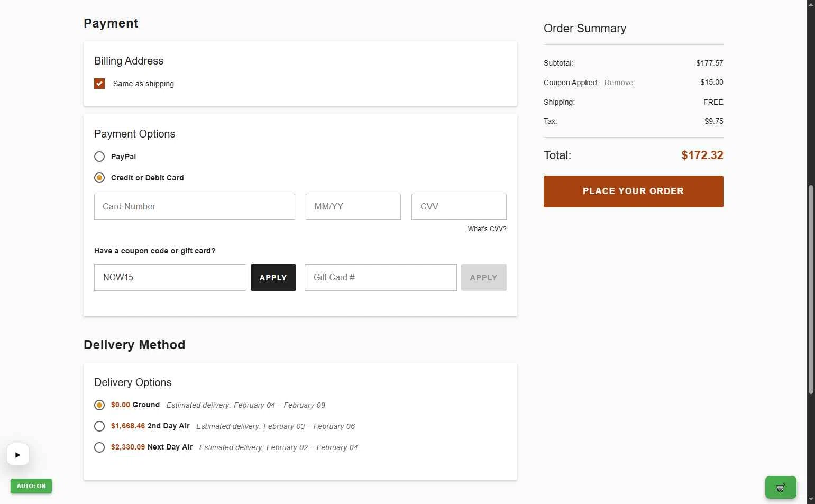Click the Delivery Method heading
The image size is (815, 504).
coord(134,345)
